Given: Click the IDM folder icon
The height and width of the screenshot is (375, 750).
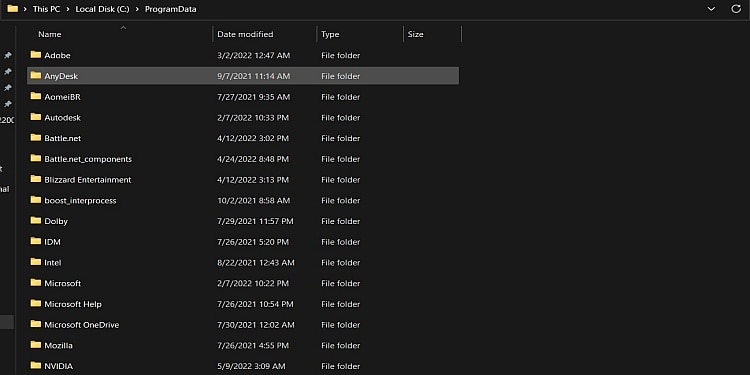Looking at the screenshot, I should (36, 241).
